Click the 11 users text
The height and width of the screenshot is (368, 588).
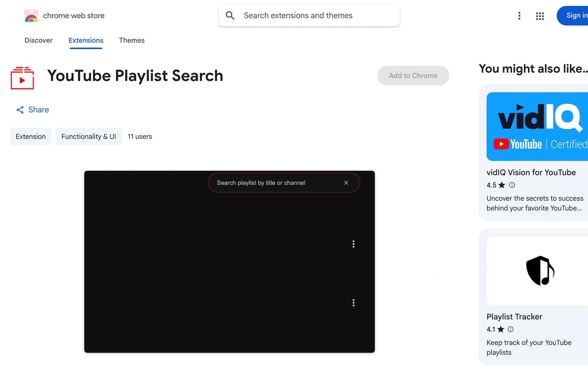click(x=140, y=136)
